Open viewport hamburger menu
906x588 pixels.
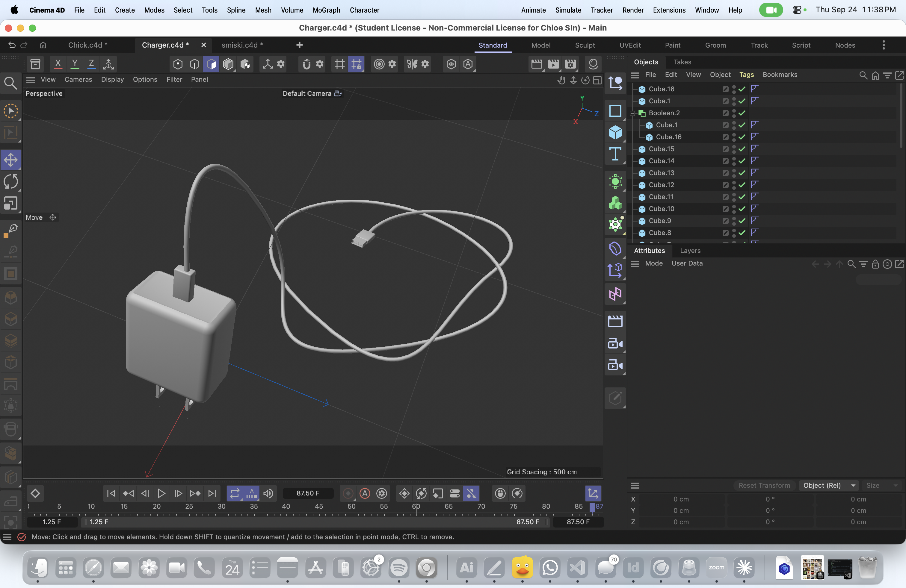[x=31, y=80]
